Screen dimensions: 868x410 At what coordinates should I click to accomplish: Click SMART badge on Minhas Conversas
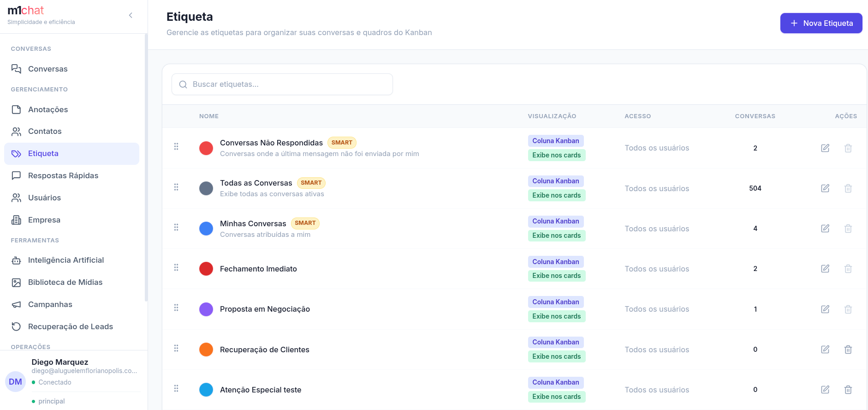305,223
